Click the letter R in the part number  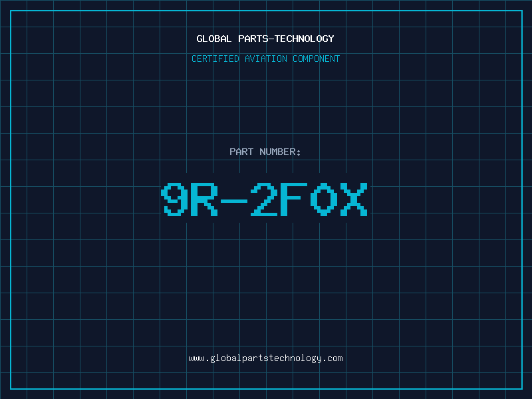pyautogui.click(x=204, y=199)
